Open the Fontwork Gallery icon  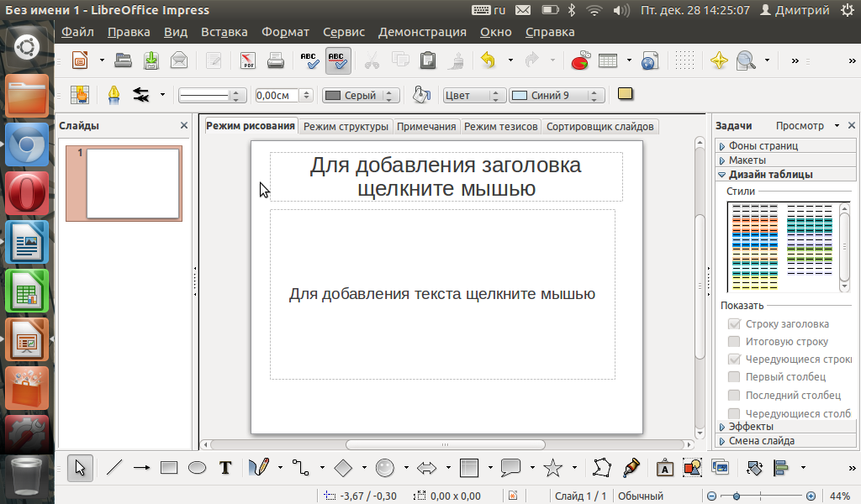click(x=665, y=468)
